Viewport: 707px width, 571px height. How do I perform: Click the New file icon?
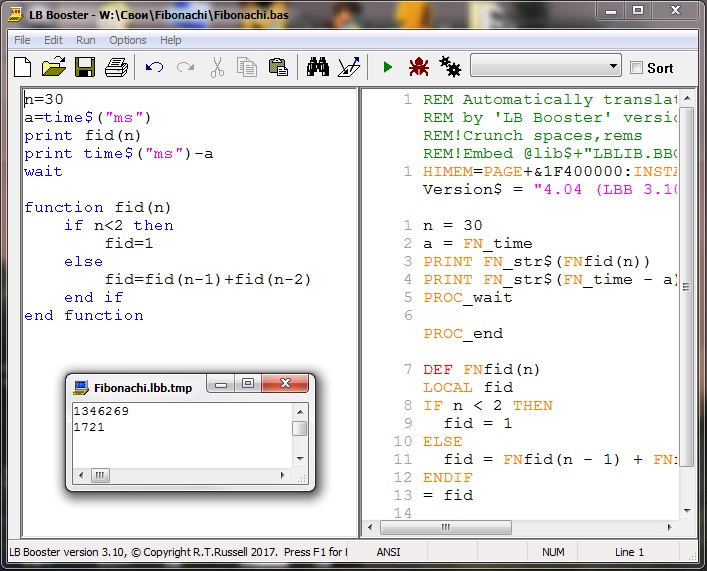(22, 68)
